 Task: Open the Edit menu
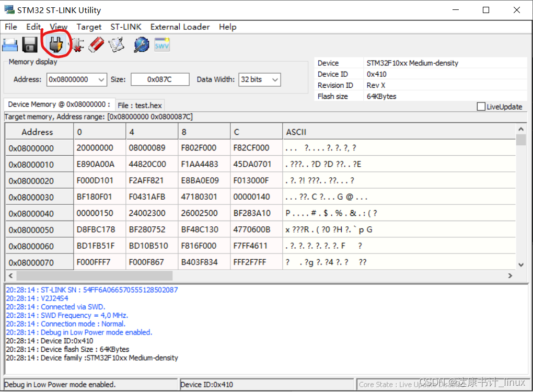(33, 27)
